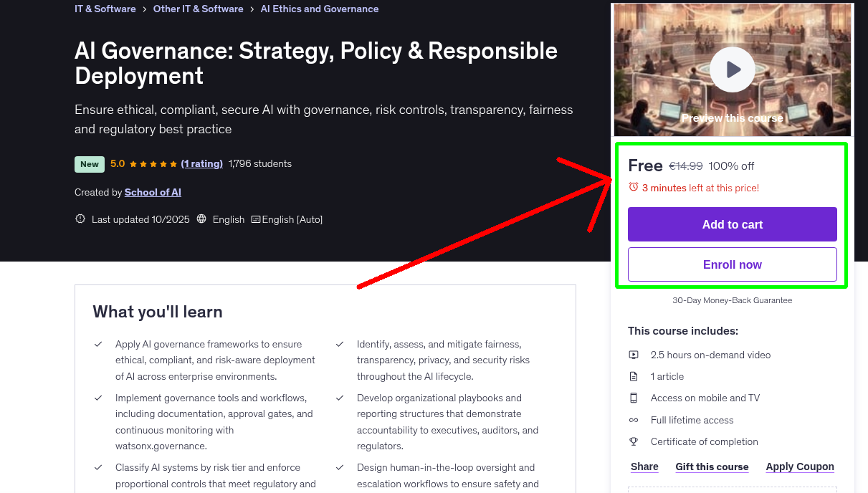Visit the School of AI instructor page

[153, 192]
